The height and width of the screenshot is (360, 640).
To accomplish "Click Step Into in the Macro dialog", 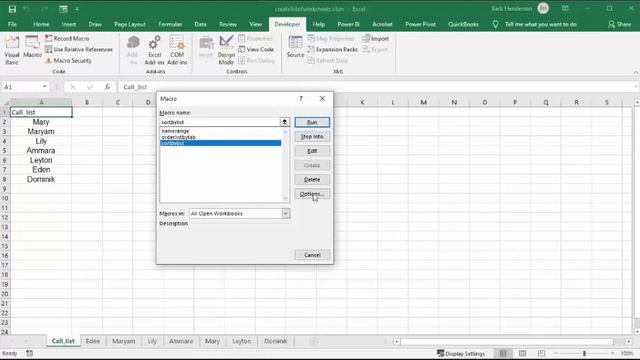I will pos(312,136).
